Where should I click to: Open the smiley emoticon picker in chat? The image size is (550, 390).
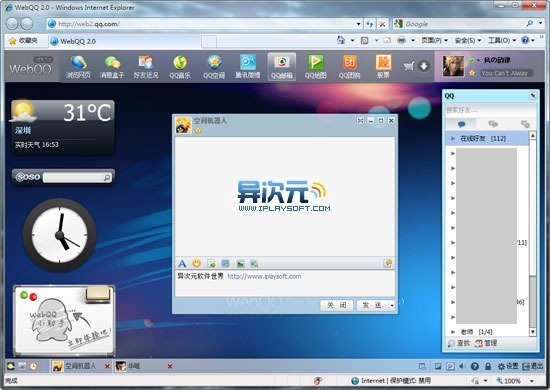pyautogui.click(x=196, y=263)
